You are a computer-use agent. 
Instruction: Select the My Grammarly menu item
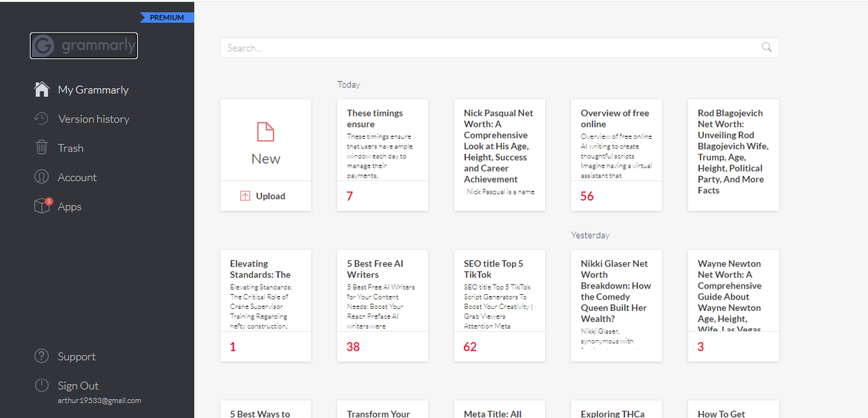(x=93, y=89)
